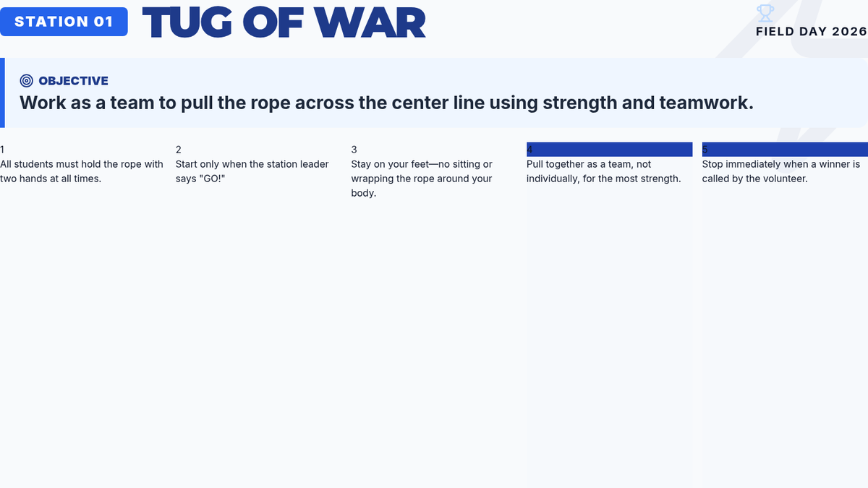This screenshot has width=868, height=488.
Task: Select the STATION 01 badge
Action: [64, 22]
